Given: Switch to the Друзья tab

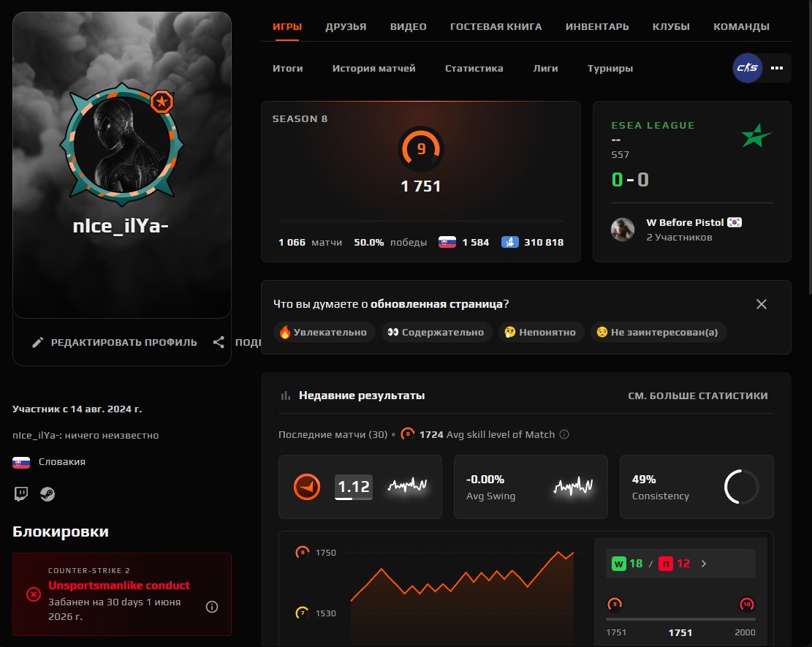Looking at the screenshot, I should click(x=346, y=26).
